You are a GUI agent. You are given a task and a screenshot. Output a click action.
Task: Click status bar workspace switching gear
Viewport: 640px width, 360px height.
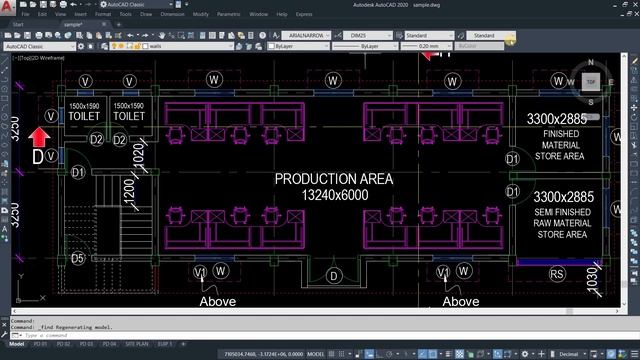[525, 354]
